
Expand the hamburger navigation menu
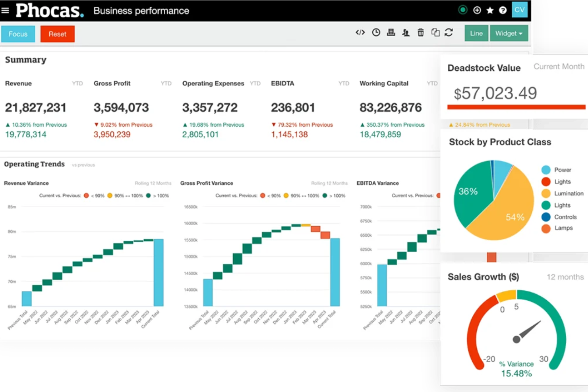click(5, 10)
